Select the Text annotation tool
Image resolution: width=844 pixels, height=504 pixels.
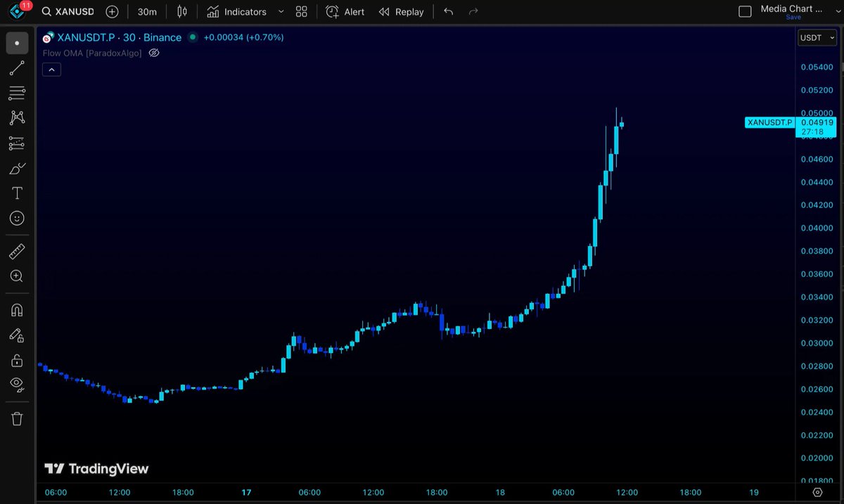pyautogui.click(x=17, y=193)
